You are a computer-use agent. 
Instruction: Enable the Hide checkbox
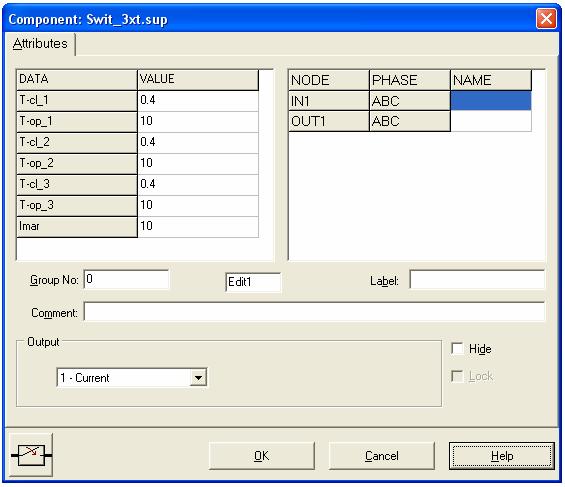click(x=457, y=349)
